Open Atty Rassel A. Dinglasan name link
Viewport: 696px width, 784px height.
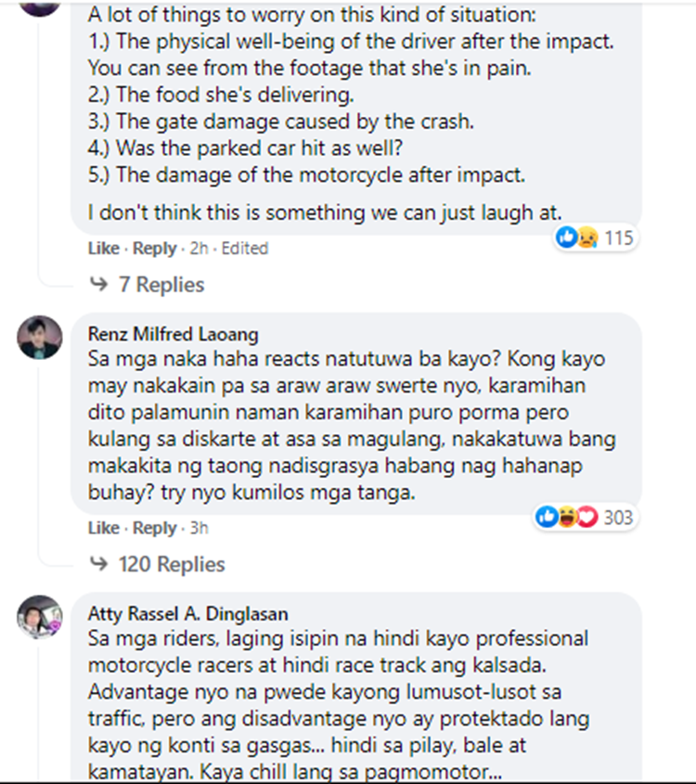point(188,613)
